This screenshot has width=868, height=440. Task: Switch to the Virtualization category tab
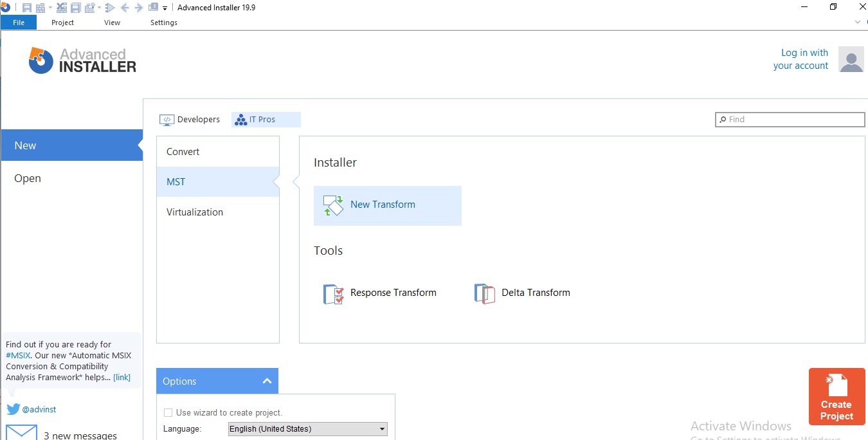(x=194, y=212)
